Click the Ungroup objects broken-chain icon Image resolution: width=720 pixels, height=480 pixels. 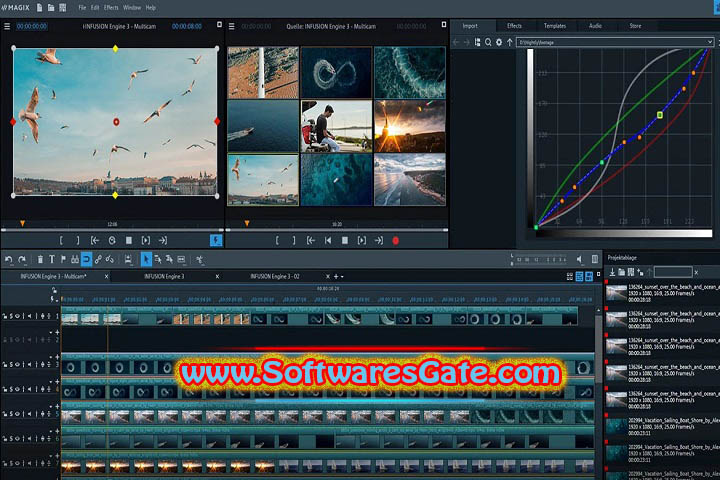tap(110, 260)
